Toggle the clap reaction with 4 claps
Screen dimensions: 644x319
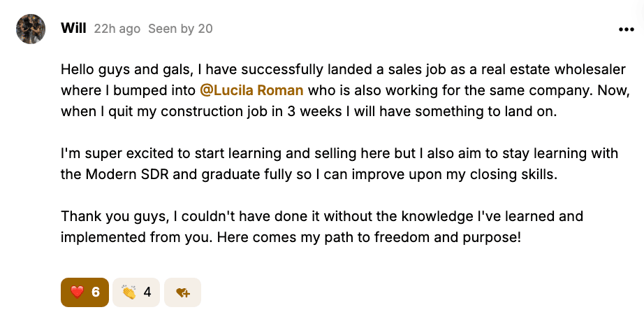pos(137,292)
